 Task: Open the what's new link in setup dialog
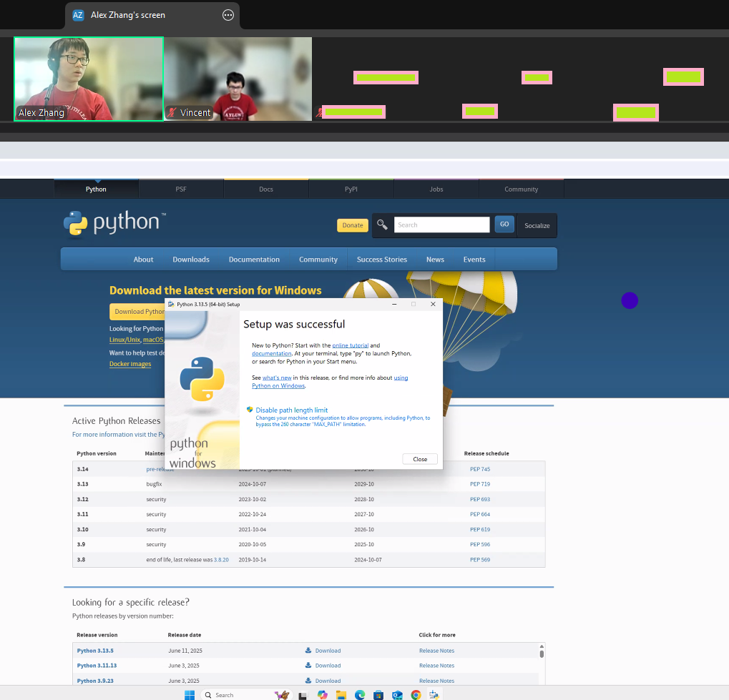(277, 378)
